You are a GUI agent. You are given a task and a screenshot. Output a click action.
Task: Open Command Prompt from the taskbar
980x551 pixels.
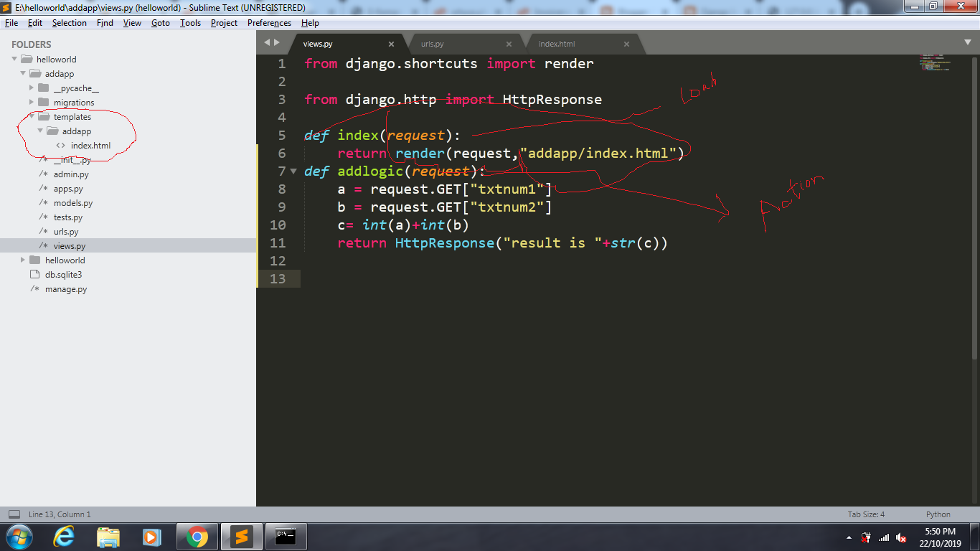point(286,537)
